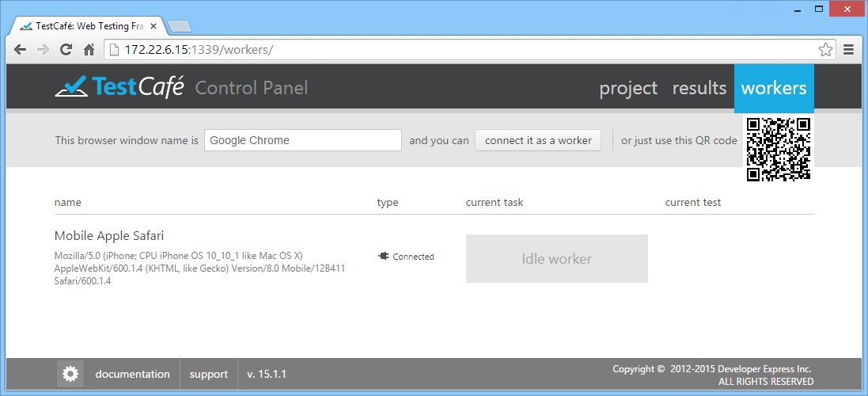Reload the page with the refresh icon

click(x=66, y=50)
